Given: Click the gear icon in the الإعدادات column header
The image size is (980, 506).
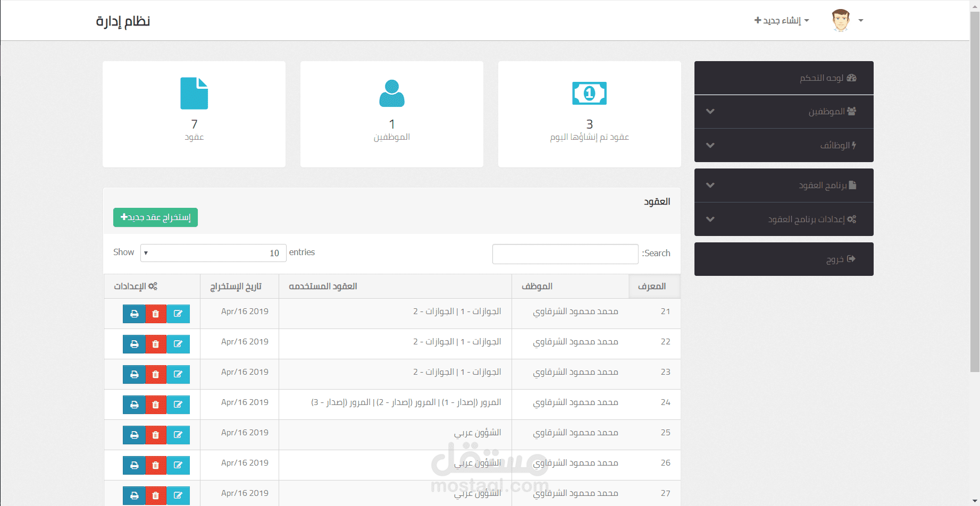Looking at the screenshot, I should [x=154, y=285].
